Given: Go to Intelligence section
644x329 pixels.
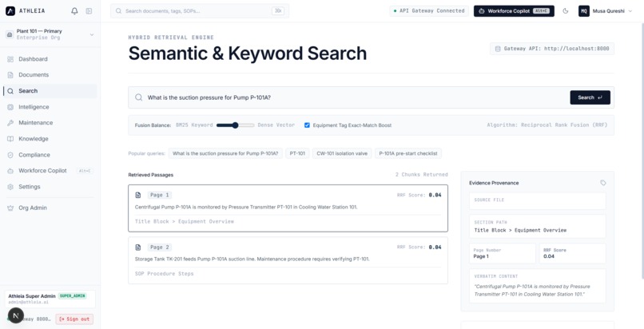Looking at the screenshot, I should click(x=50, y=107).
